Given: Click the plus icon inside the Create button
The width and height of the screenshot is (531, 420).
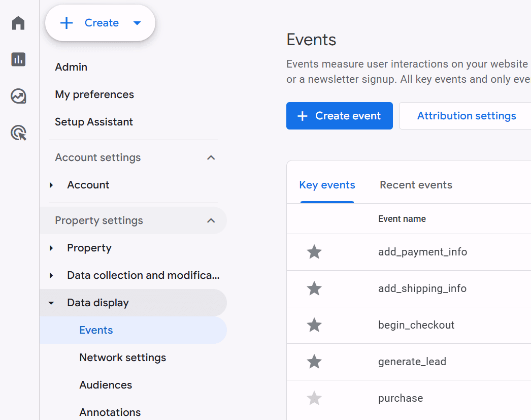Looking at the screenshot, I should coord(67,22).
